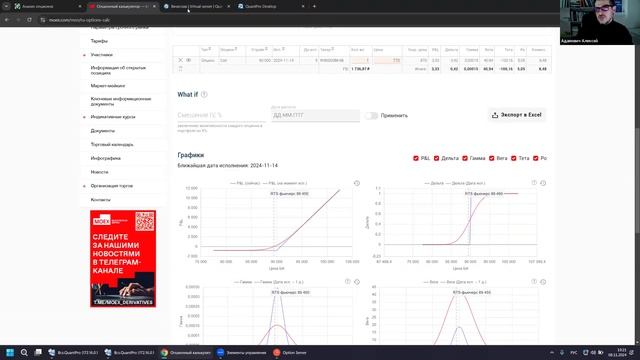Image resolution: width=640 pixels, height=360 pixels.
Task: Filter the Страйк column in table
Action: click(266, 49)
